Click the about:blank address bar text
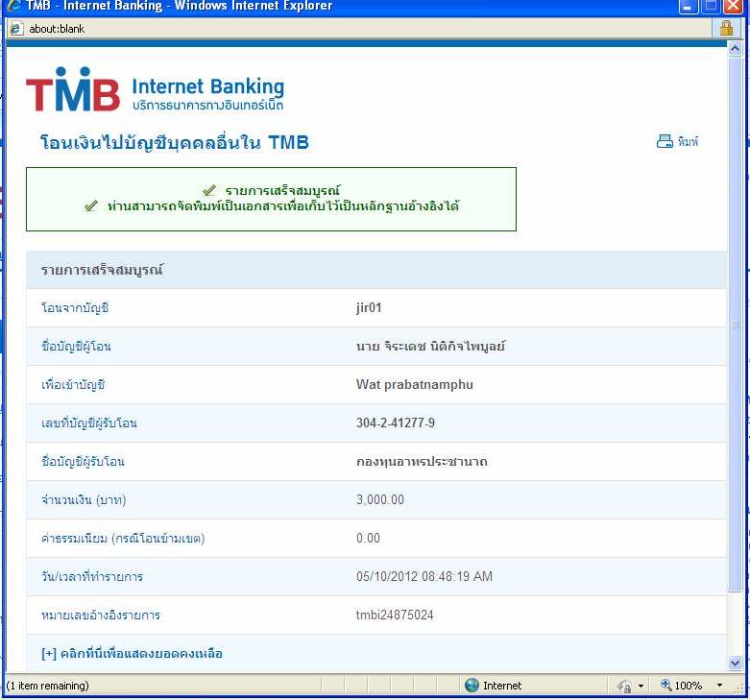 (x=57, y=29)
